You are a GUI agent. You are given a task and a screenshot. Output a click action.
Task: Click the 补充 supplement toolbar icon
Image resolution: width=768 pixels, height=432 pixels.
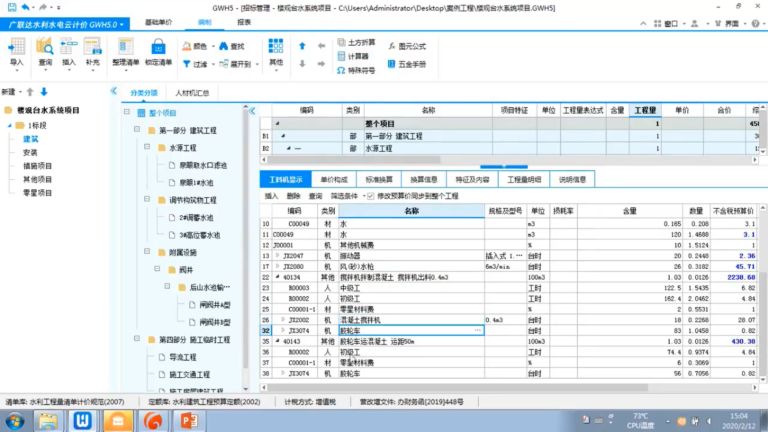(93, 52)
